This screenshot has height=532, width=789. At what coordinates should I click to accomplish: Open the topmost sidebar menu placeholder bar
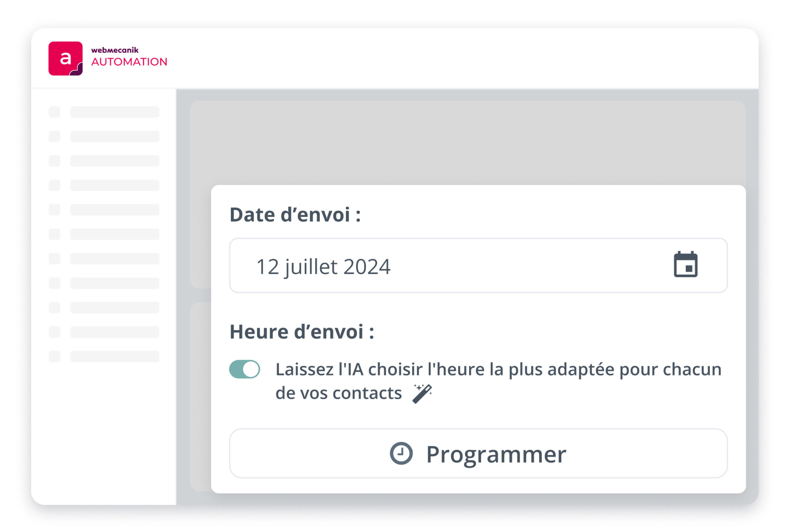click(x=115, y=112)
